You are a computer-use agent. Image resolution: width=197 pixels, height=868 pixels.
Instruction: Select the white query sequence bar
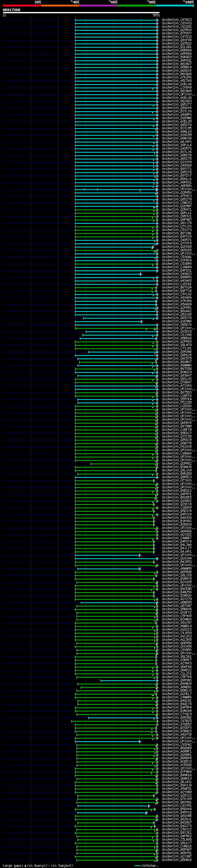coord(81,13)
